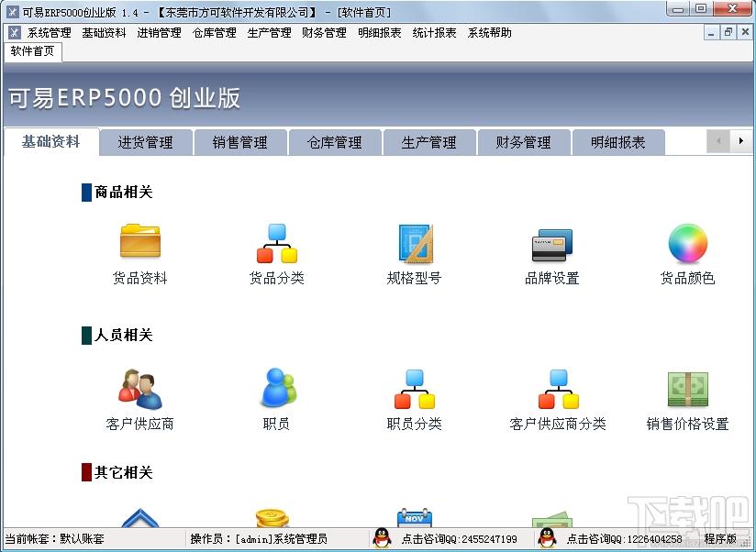This screenshot has height=552, width=756.
Task: Close the inner 软件首页 document window
Action: [x=745, y=32]
